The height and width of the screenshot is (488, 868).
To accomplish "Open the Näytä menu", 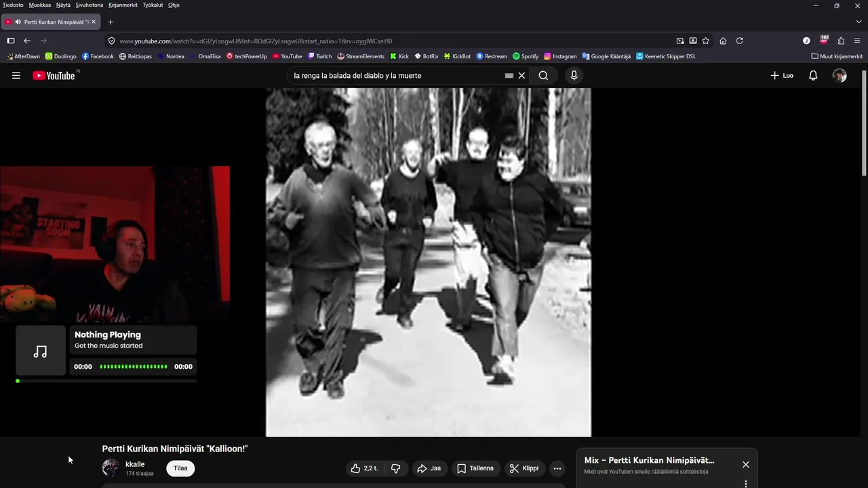I will pos(63,5).
